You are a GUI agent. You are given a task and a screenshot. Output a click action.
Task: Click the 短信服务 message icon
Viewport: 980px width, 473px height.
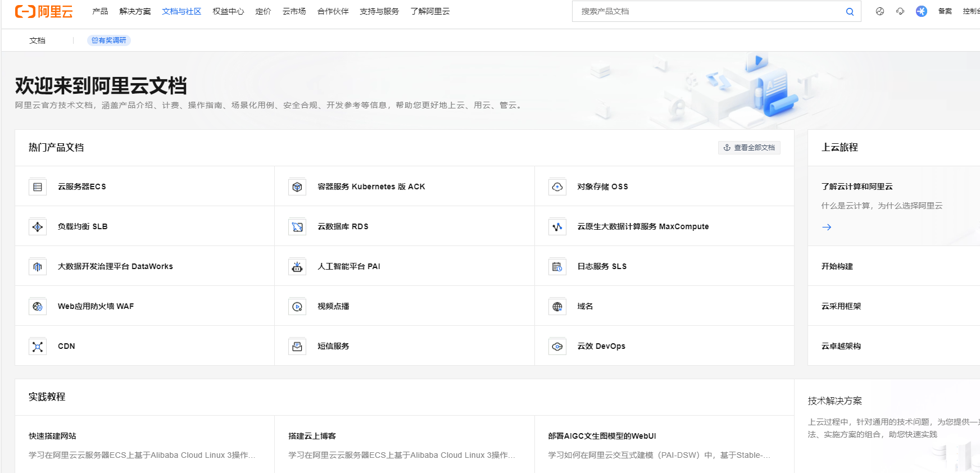(x=297, y=347)
